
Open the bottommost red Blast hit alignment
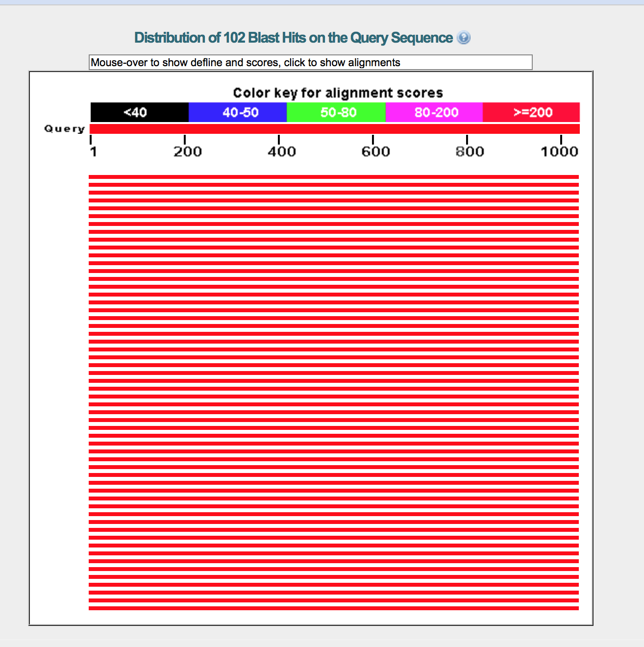333,608
